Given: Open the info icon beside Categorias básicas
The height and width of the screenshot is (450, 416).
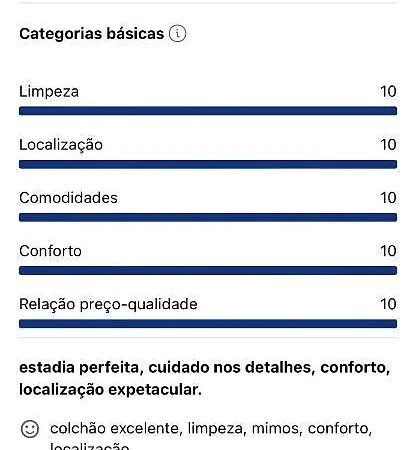Looking at the screenshot, I should [177, 33].
